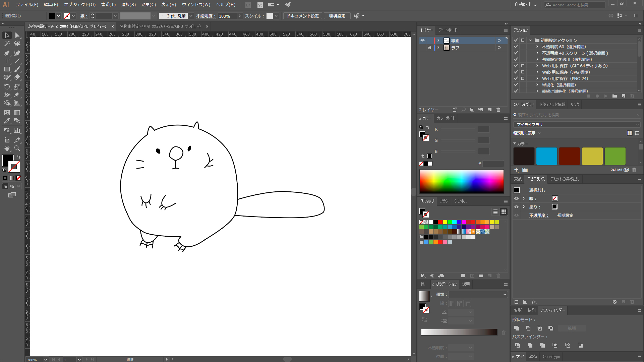Viewport: 644px width, 362px height.
Task: Click the ドキュメント設定 button
Action: click(302, 16)
